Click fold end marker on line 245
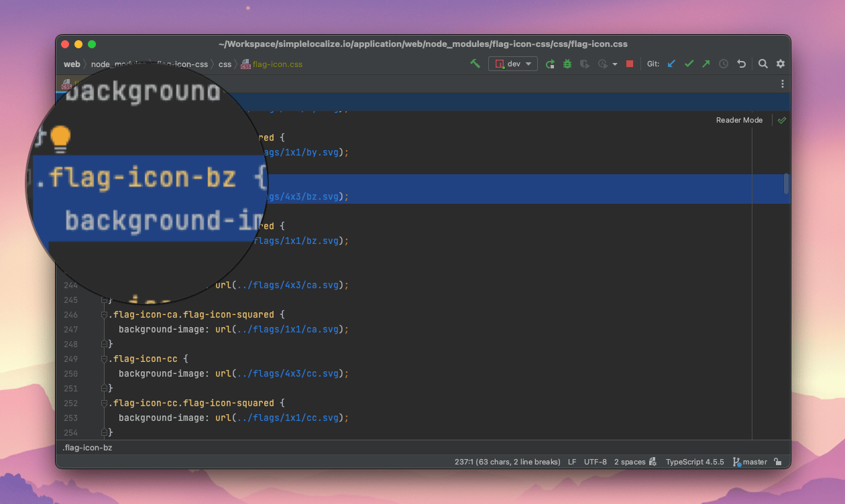This screenshot has height=504, width=845. tap(104, 300)
